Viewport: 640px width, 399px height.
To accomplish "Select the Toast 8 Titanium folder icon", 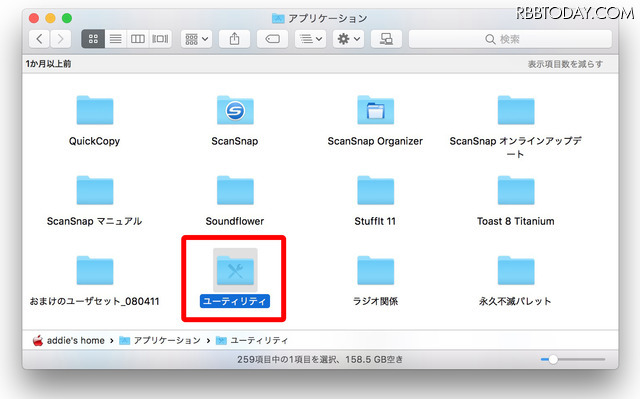I will [x=516, y=190].
